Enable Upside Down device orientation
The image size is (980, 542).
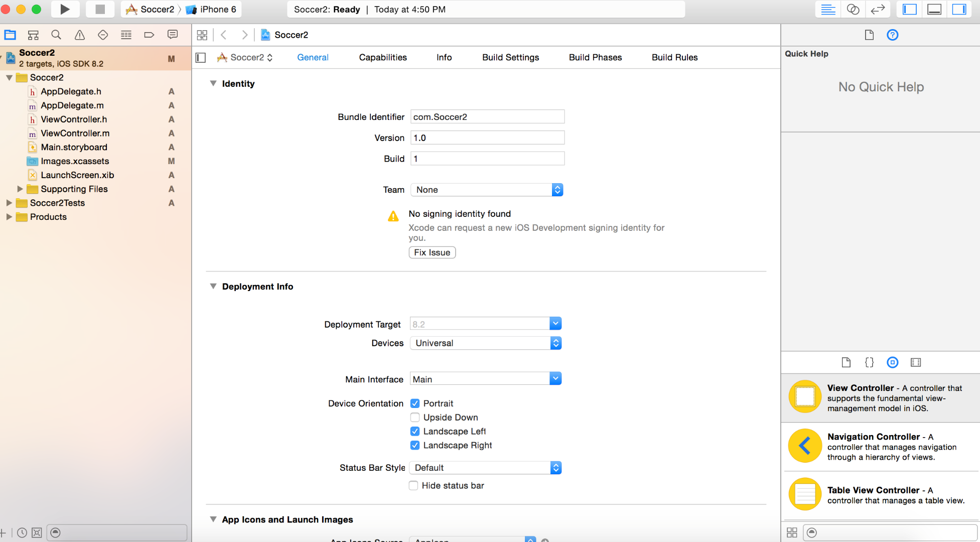tap(413, 417)
